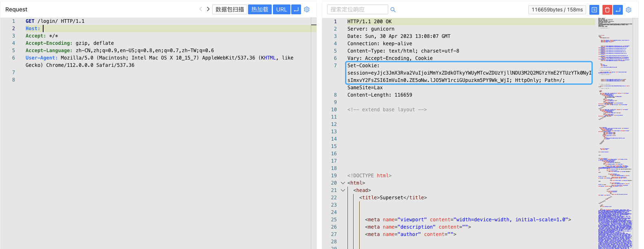Screen dimensions: 644x249
Task: Click the 'extend base layout' comment line
Action: (x=387, y=110)
